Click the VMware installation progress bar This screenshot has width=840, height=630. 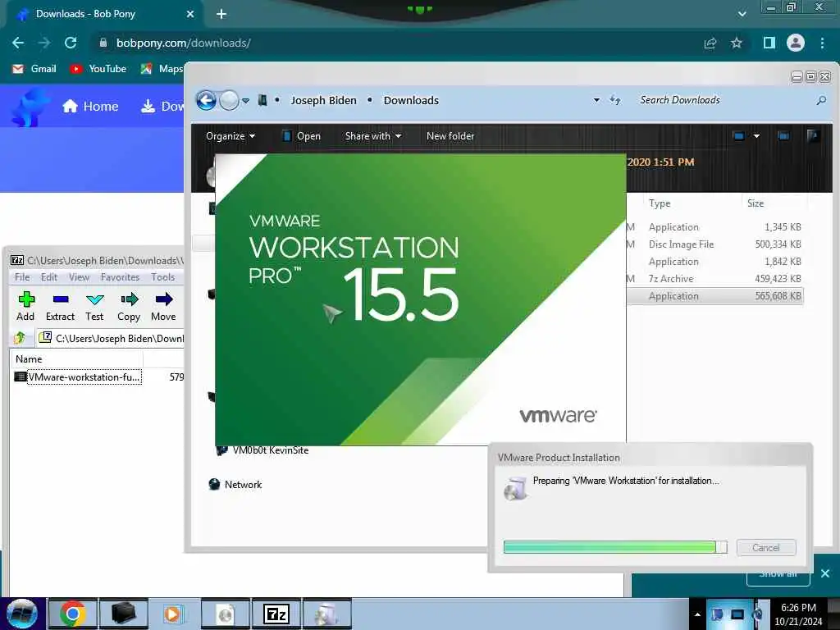tap(615, 547)
